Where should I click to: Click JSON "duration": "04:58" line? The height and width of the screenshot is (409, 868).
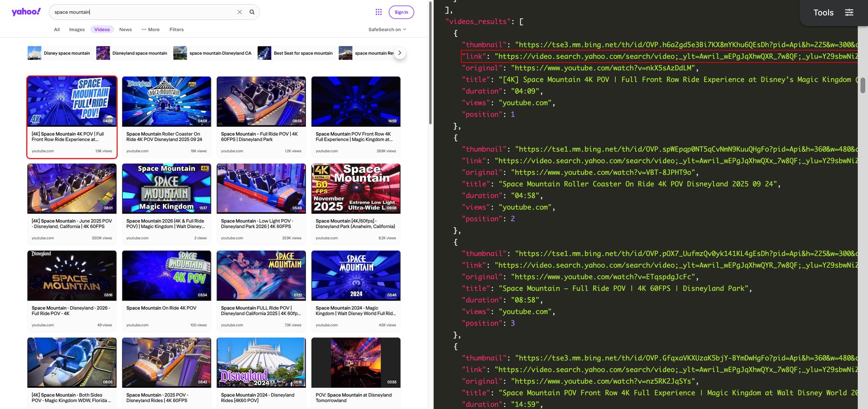(502, 196)
